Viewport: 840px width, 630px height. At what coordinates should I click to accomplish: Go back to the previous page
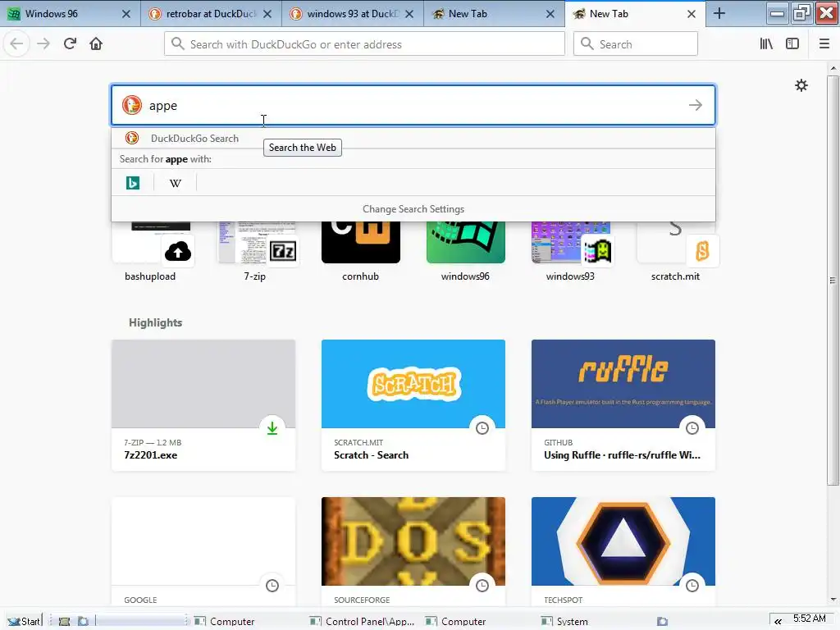(x=16, y=44)
